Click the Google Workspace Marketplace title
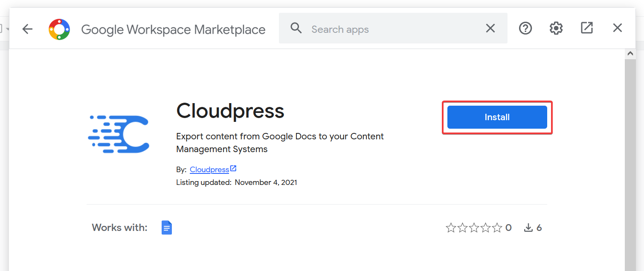Image resolution: width=644 pixels, height=271 pixels. coord(173,29)
